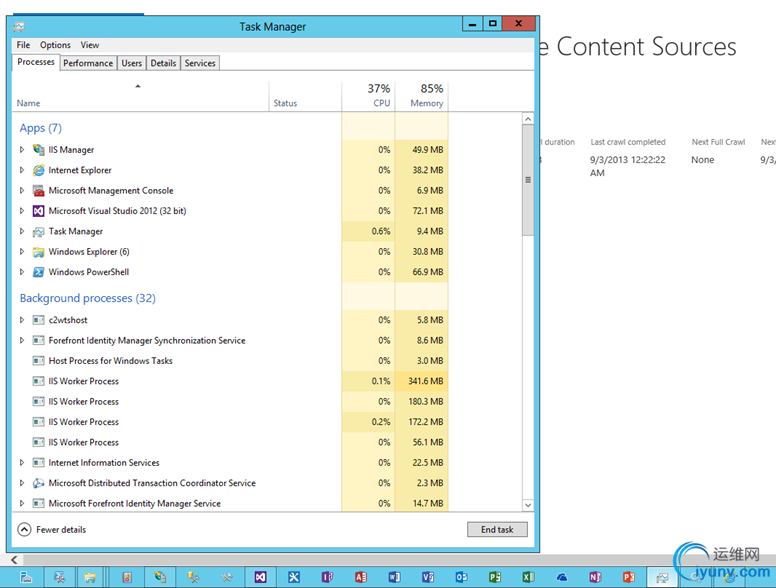Open Visio from the taskbar
This screenshot has height=588, width=776.
pos(428,577)
